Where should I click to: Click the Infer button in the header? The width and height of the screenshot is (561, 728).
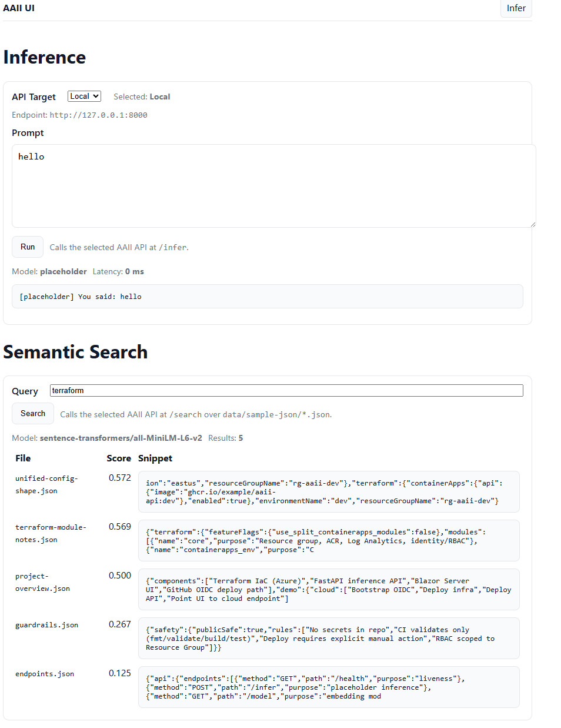(516, 8)
